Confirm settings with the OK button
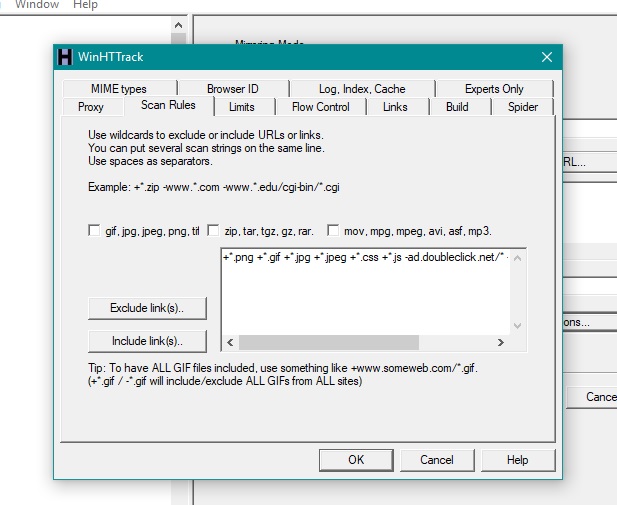The width and height of the screenshot is (617, 505). tap(356, 460)
